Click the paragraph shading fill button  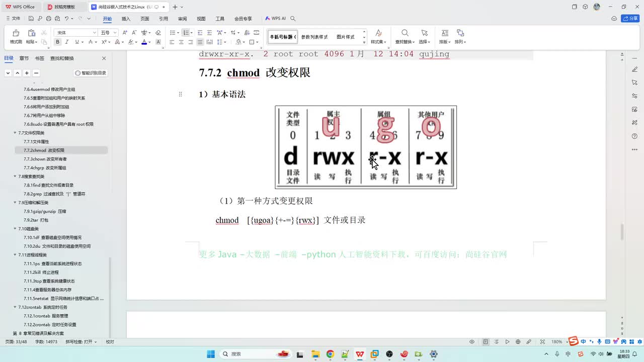[238, 42]
